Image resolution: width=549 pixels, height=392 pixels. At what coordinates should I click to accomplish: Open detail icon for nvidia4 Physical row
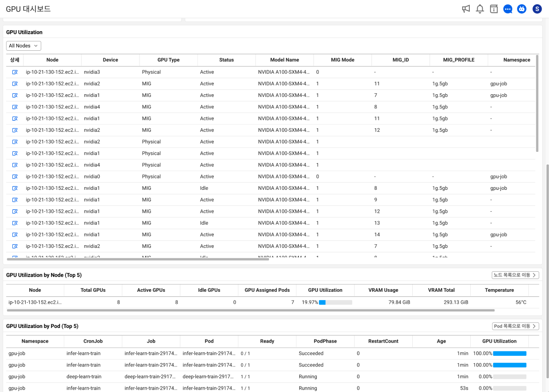coord(15,165)
